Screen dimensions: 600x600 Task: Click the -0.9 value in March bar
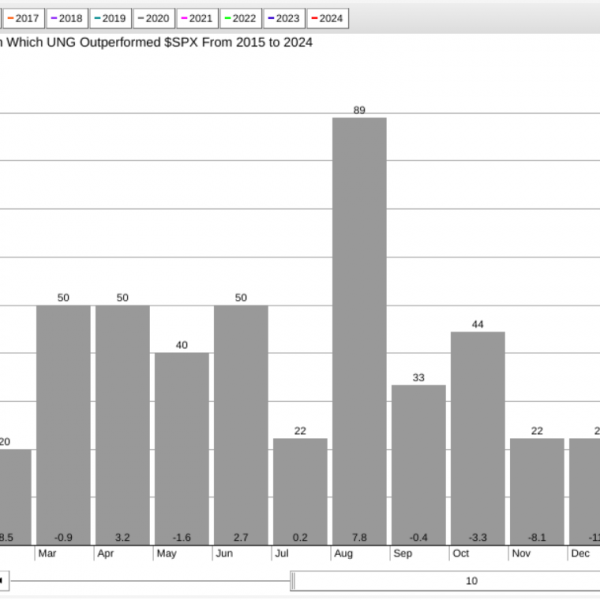(x=64, y=538)
